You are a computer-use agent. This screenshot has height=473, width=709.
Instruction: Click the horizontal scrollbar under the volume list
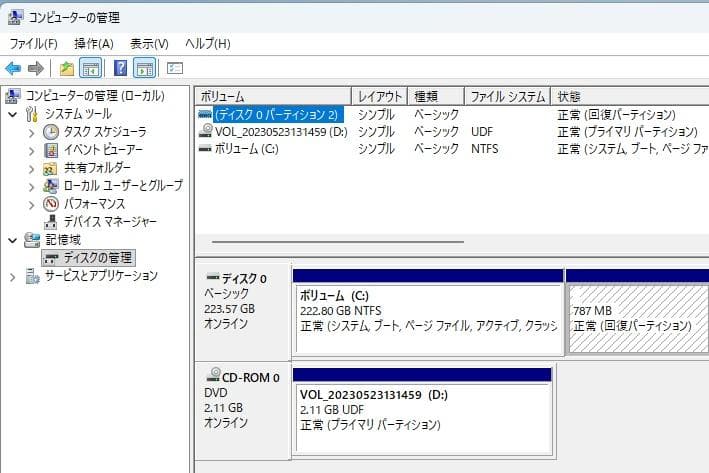click(338, 242)
